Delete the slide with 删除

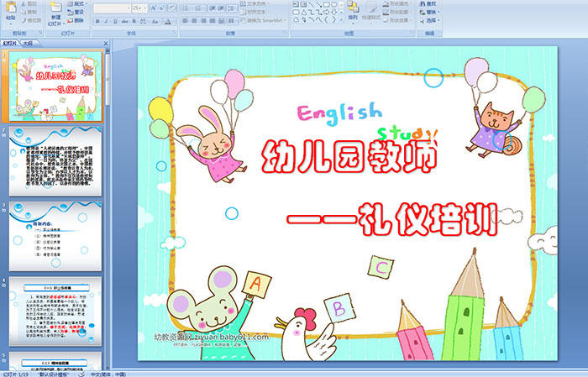point(76,20)
